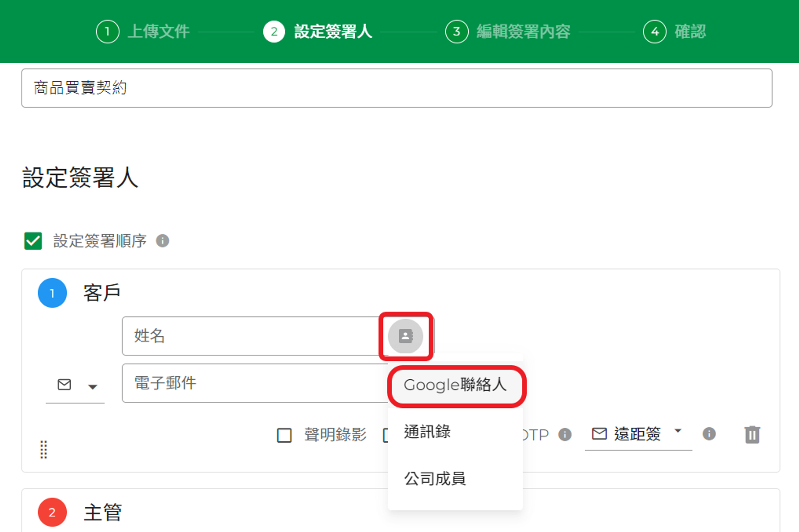Click the drag handle of 客戶 card

[x=44, y=449]
